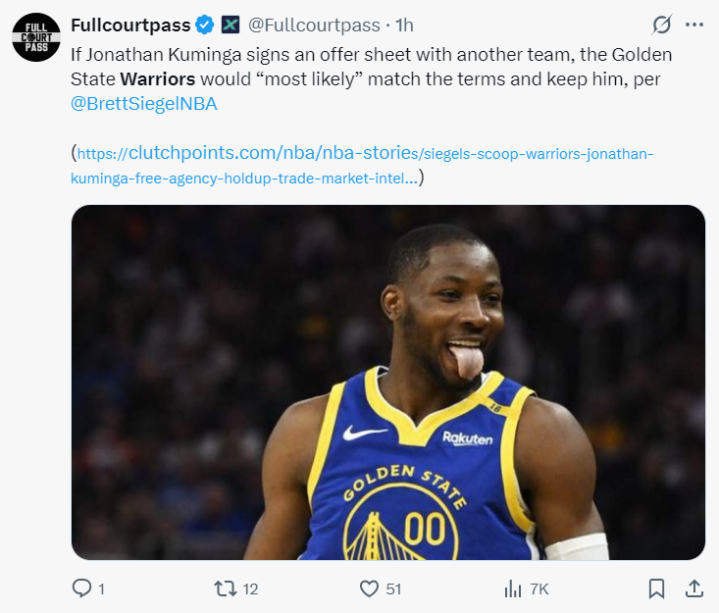This screenshot has width=719, height=613.
Task: Click the affiliate badge beside verified checkmark
Action: (230, 25)
